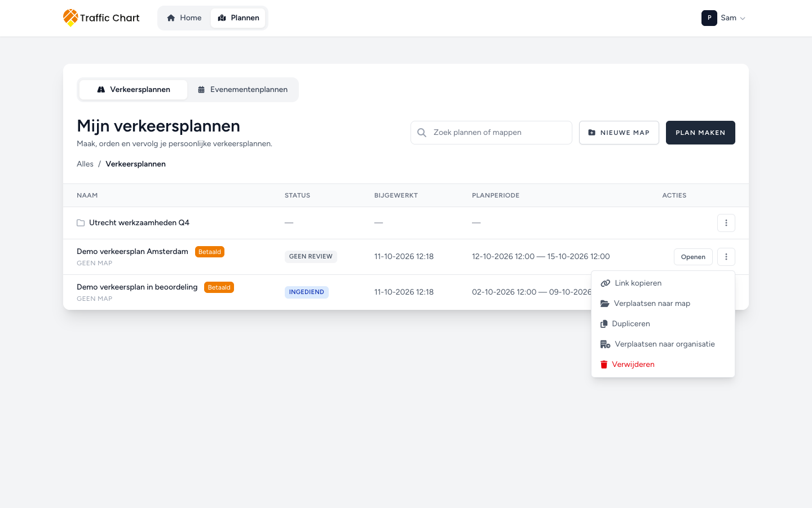Open the Demo verkeersplan Amsterdam plan
Screen dimensions: 812x508
click(x=133, y=252)
